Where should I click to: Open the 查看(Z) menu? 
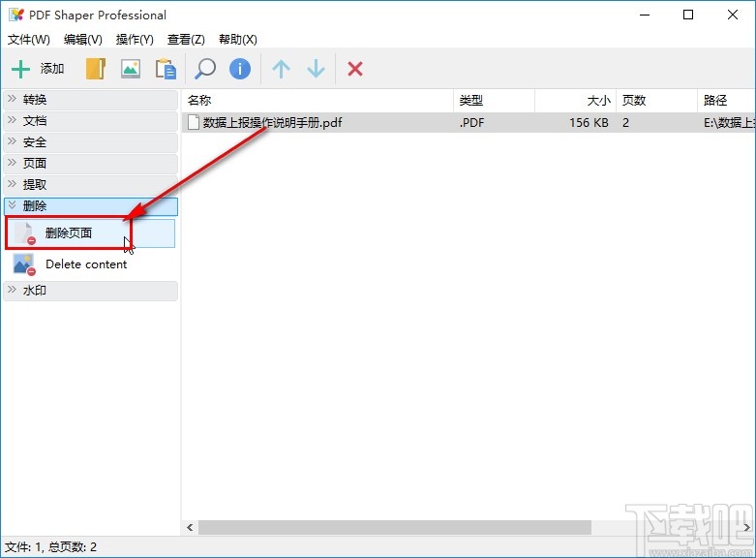(x=186, y=40)
